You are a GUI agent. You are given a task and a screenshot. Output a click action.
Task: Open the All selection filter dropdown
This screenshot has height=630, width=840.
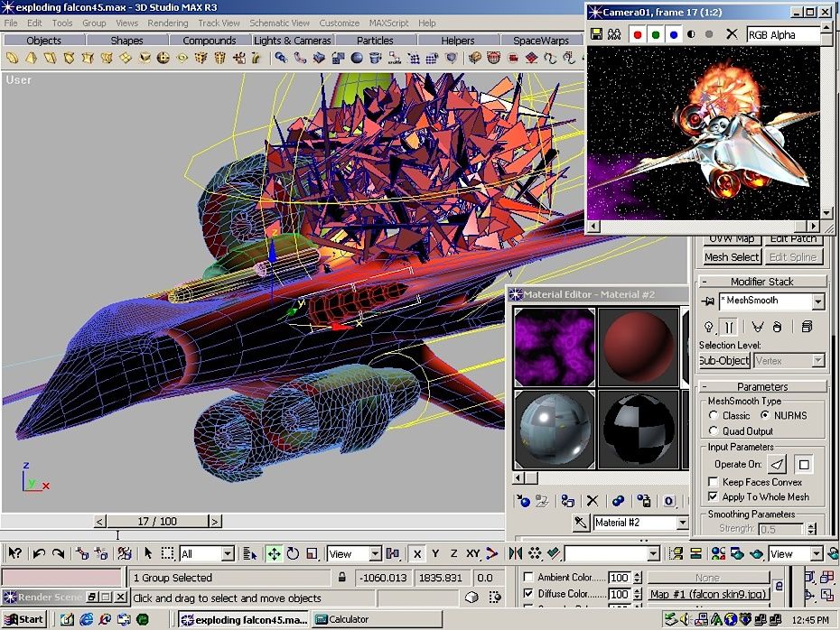point(227,553)
